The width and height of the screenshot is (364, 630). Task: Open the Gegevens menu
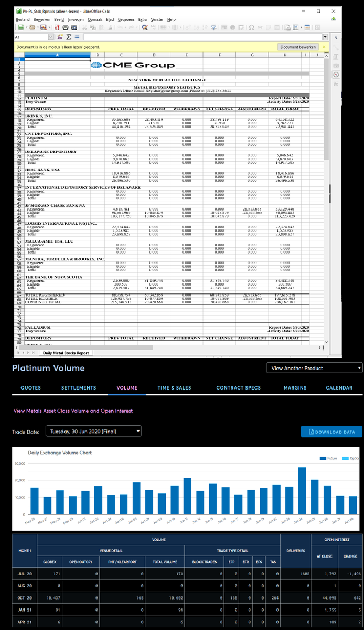pyautogui.click(x=126, y=19)
